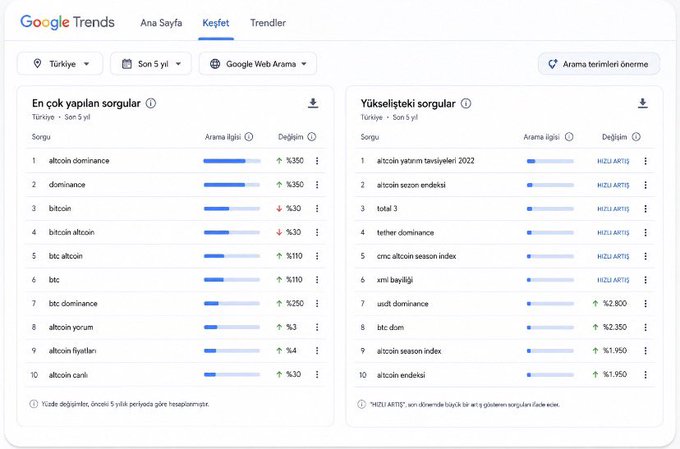This screenshot has width=680, height=449.
Task: Open more options for xml bayiliği row
Action: pyautogui.click(x=645, y=280)
